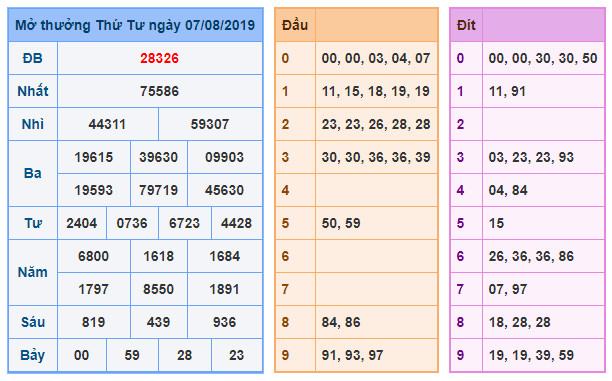This screenshot has height=381, width=612.
Task: Click the header 'Mở thưởng Thứ Tư ngày 07/08/2019'
Action: [135, 25]
